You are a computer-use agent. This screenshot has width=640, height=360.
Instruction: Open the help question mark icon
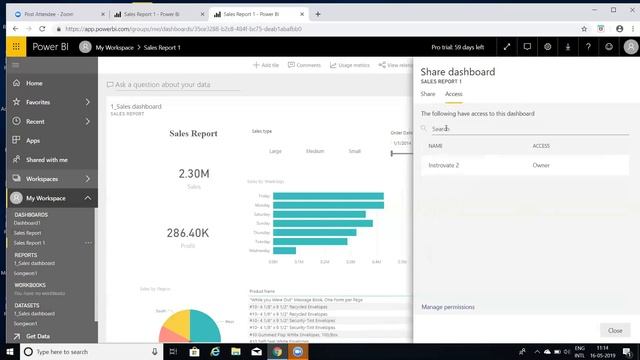pos(588,47)
